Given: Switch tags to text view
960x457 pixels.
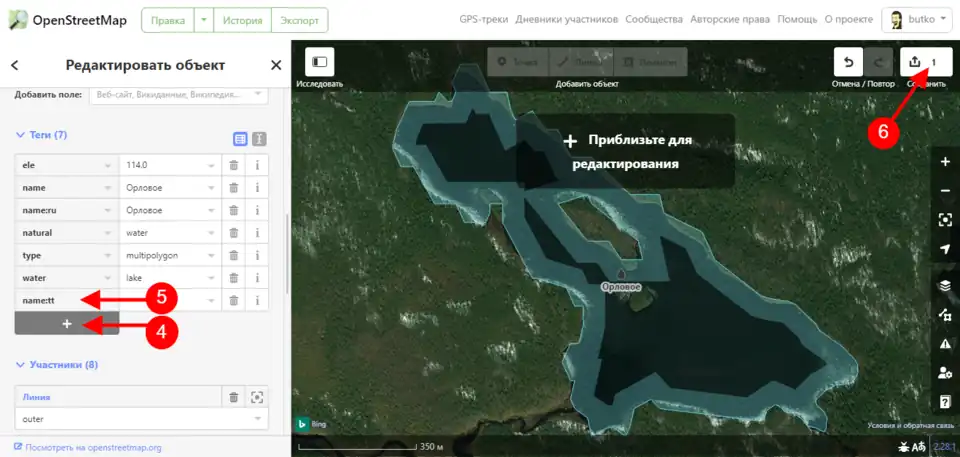Looking at the screenshot, I should [x=258, y=139].
